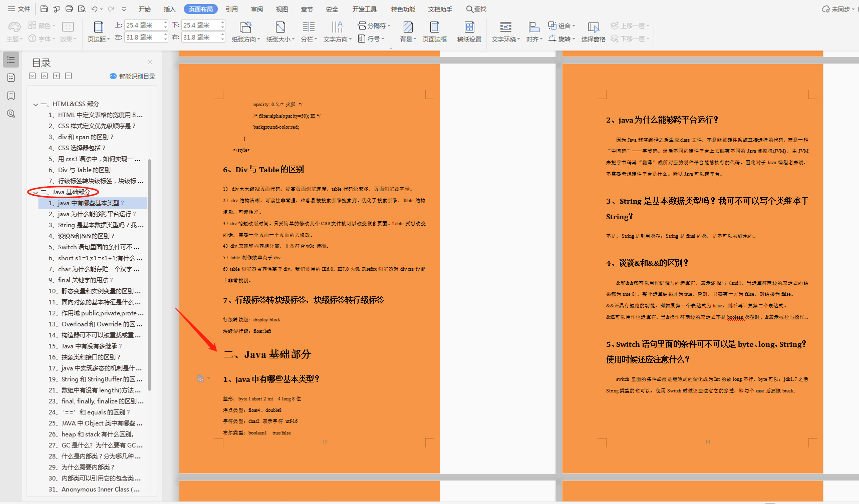Select '4、谈谈&和&&的区别？' outline entry

82,236
